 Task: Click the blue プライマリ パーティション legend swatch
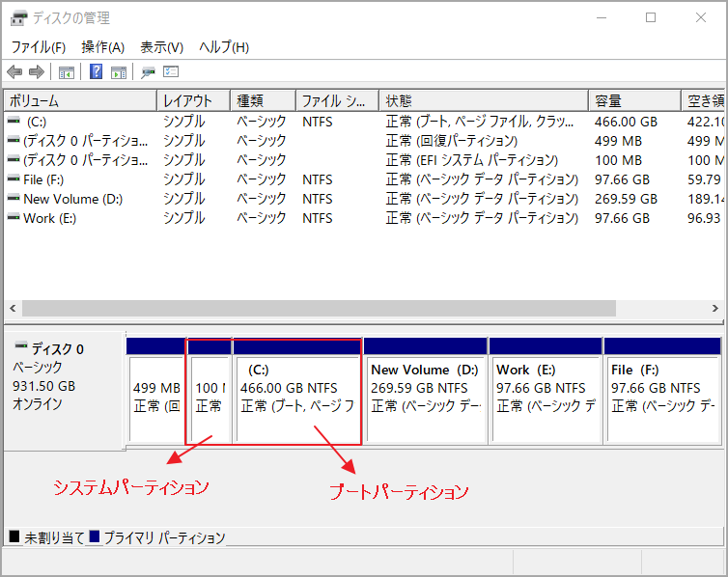point(95,536)
